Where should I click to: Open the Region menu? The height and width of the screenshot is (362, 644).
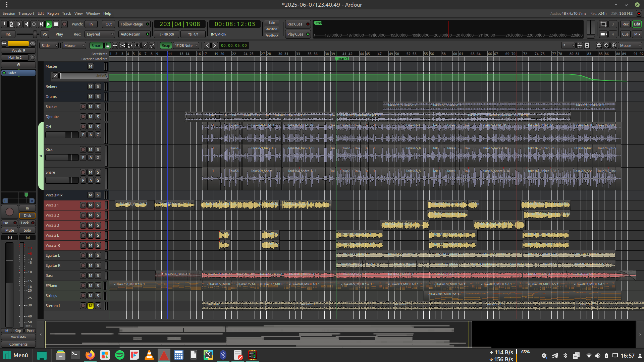(x=53, y=13)
